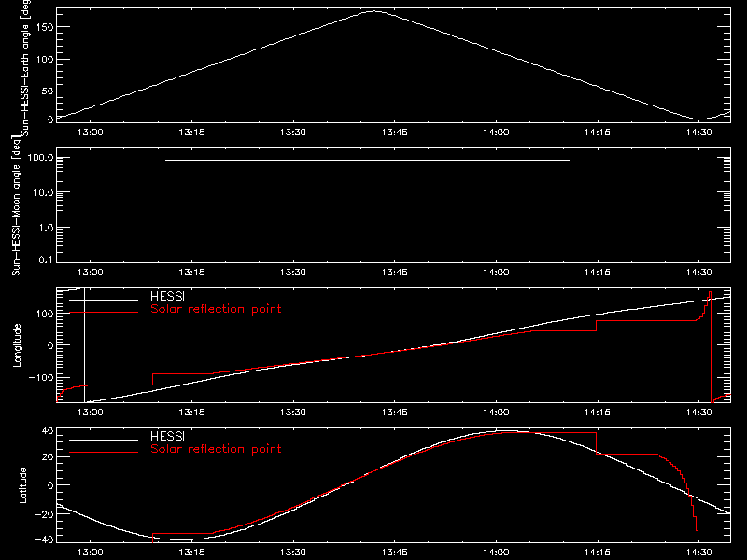Click 13:00 time label under Longitude plot
The width and height of the screenshot is (747, 560).
[x=90, y=413]
